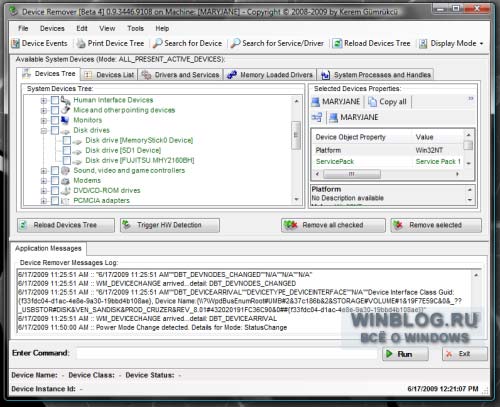Click the double-chevron overflow in properties toolbar
500x407 pixels.
click(471, 99)
